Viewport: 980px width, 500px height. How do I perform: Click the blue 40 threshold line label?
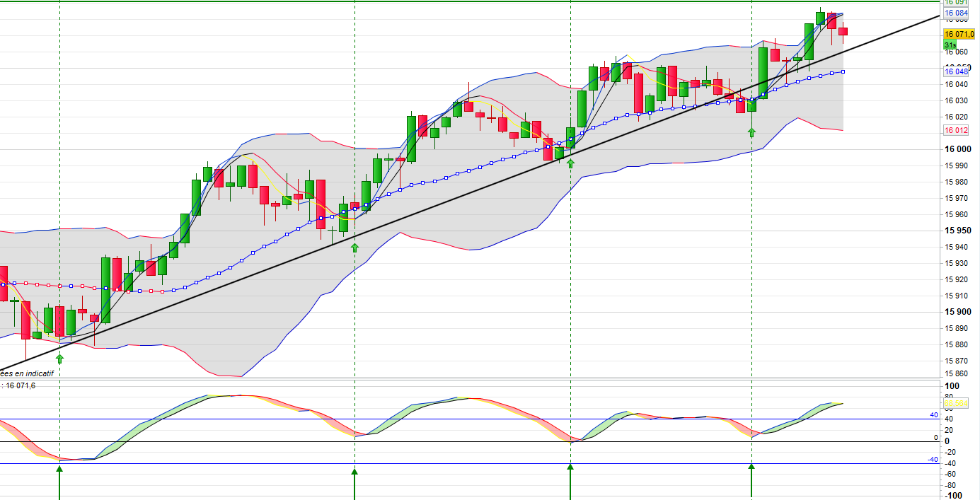[x=934, y=415]
